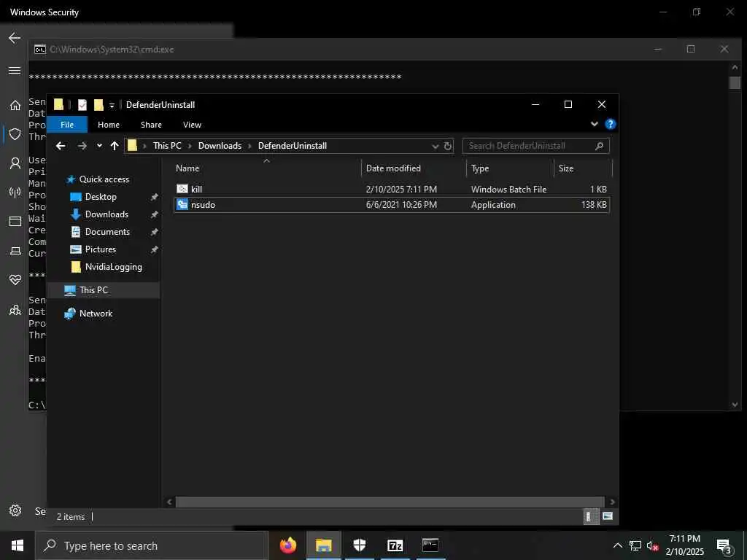This screenshot has width=747, height=560.
Task: Open Windows Security settings gear
Action: (x=15, y=510)
